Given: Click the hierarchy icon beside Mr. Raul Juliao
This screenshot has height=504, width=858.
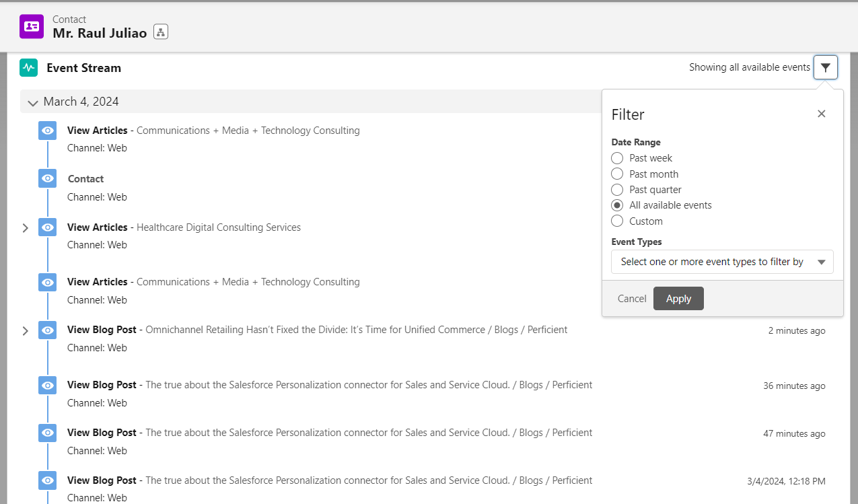Looking at the screenshot, I should point(160,32).
